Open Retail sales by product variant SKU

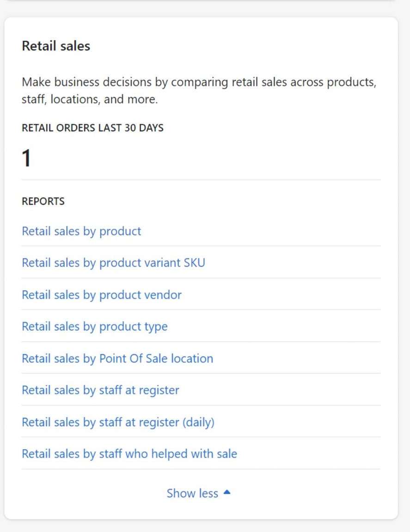point(113,263)
